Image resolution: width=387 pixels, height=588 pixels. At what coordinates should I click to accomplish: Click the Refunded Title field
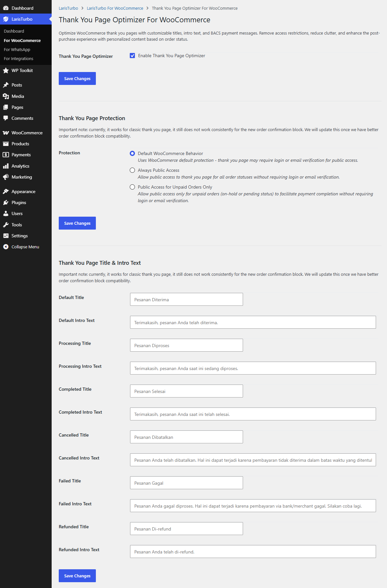(x=187, y=529)
